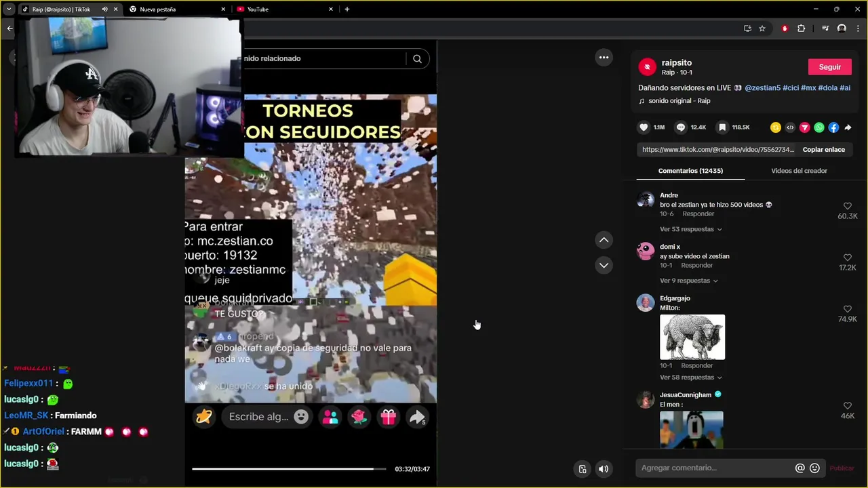Viewport: 868px width, 488px height.
Task: Like the video using the heart icon
Action: click(x=644, y=127)
